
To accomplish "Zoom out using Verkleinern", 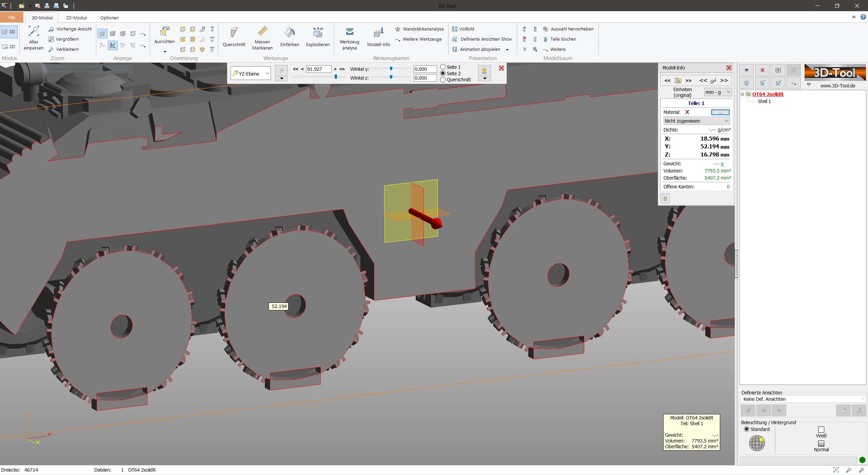I will pyautogui.click(x=64, y=49).
